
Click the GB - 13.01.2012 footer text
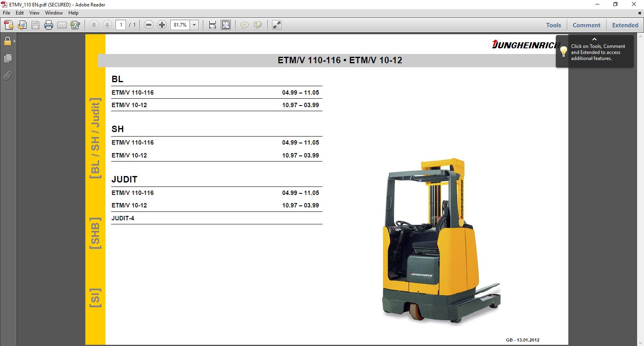(x=522, y=340)
